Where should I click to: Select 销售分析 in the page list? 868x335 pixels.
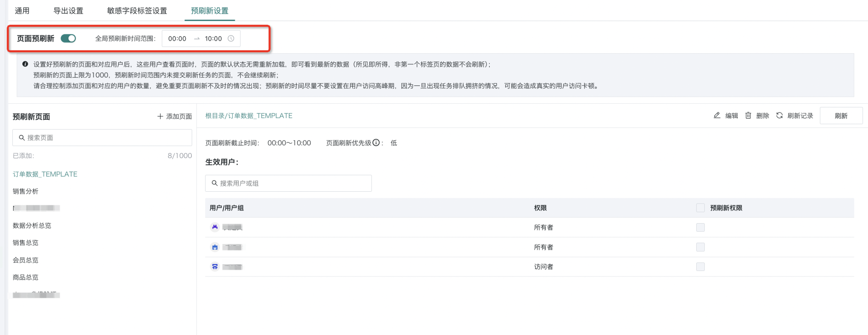26,191
